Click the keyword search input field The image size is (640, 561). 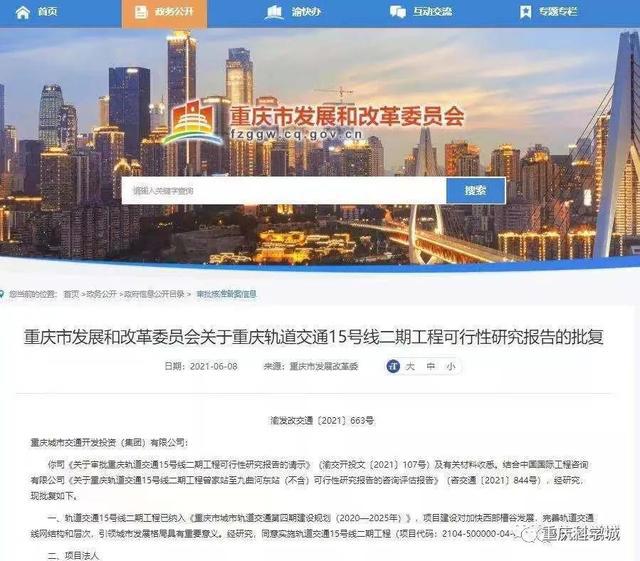tap(284, 191)
